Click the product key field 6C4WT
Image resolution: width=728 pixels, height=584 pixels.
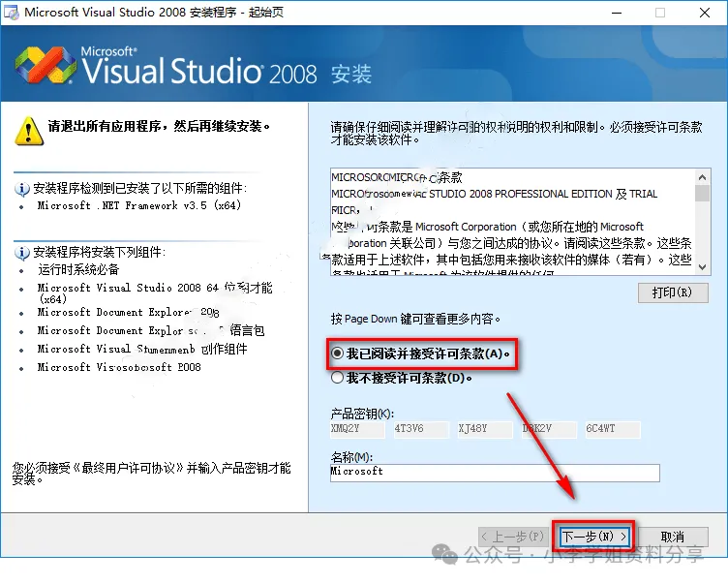[613, 429]
